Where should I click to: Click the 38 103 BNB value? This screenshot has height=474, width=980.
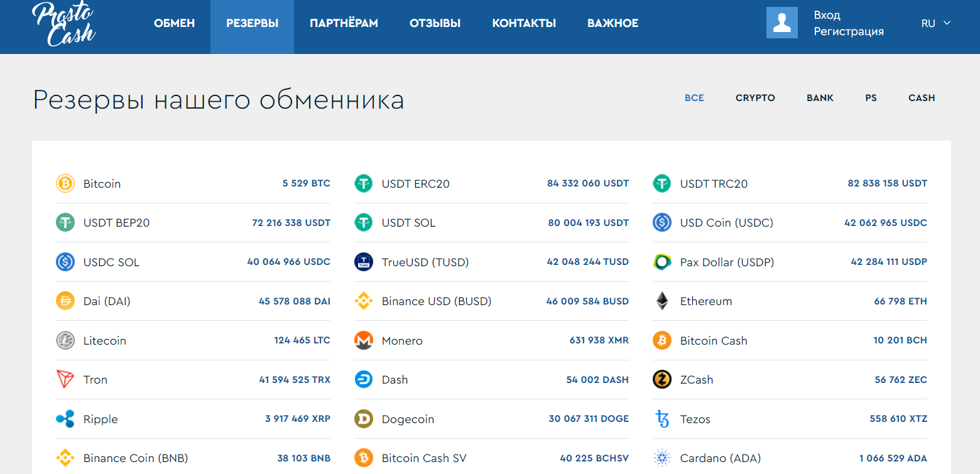pyautogui.click(x=304, y=458)
